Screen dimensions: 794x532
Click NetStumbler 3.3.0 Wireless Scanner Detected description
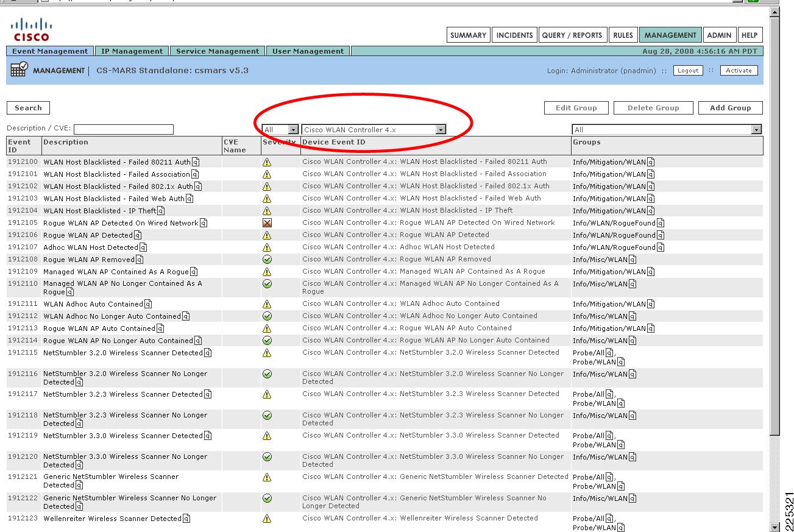click(123, 436)
